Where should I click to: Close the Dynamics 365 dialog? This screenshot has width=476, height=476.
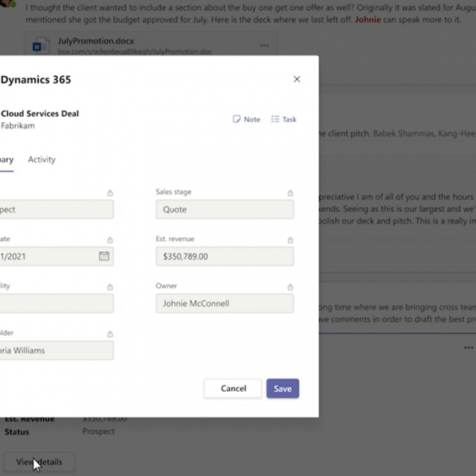(x=297, y=79)
